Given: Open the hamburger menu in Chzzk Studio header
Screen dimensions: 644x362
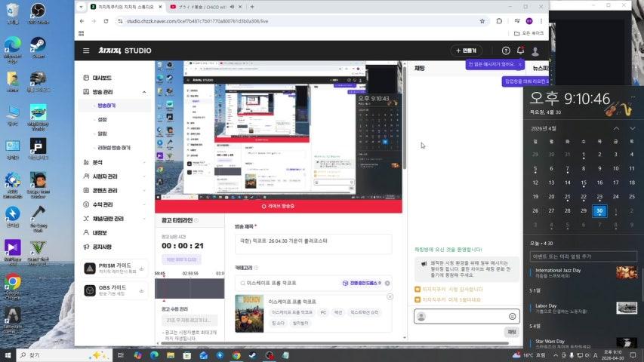Looking at the screenshot, I should click(86, 51).
